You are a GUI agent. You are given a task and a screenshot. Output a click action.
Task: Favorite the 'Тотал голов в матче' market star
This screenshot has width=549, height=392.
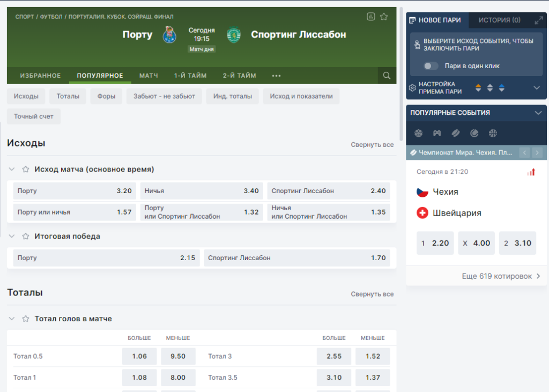click(x=26, y=319)
